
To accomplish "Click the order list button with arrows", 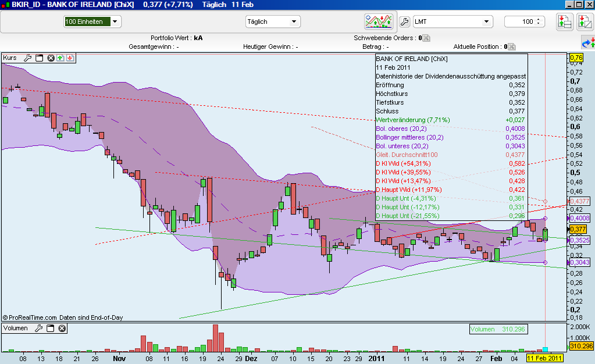I will tap(565, 22).
